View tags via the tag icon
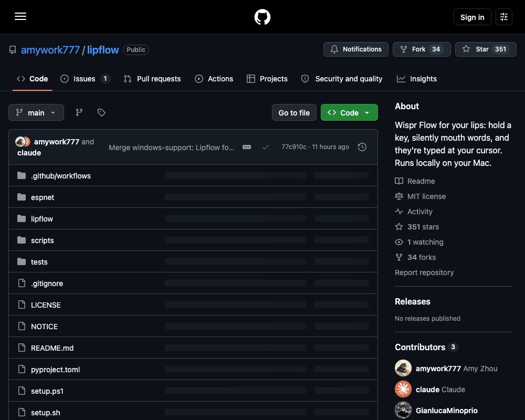 (x=101, y=112)
